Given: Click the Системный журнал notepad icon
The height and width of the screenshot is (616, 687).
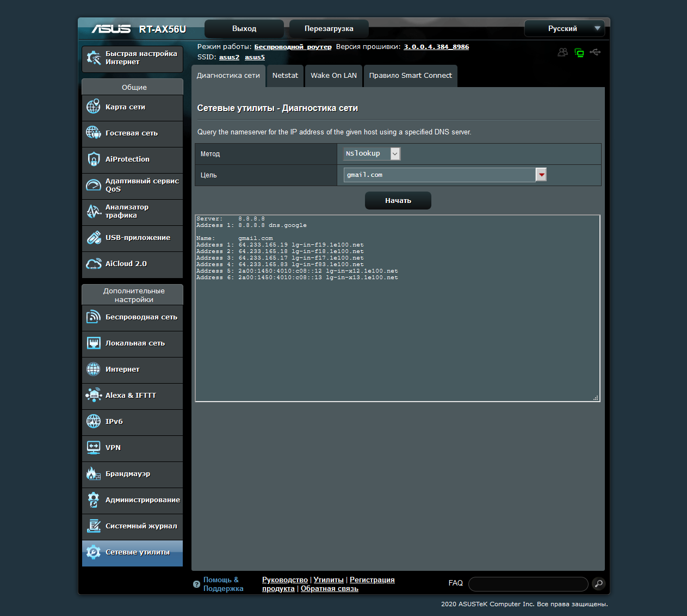Looking at the screenshot, I should tap(94, 526).
